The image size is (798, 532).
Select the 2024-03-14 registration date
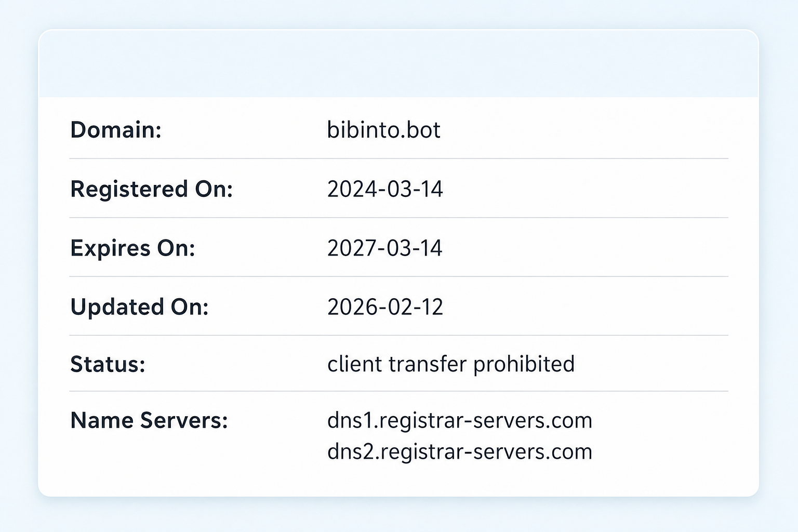tap(385, 189)
